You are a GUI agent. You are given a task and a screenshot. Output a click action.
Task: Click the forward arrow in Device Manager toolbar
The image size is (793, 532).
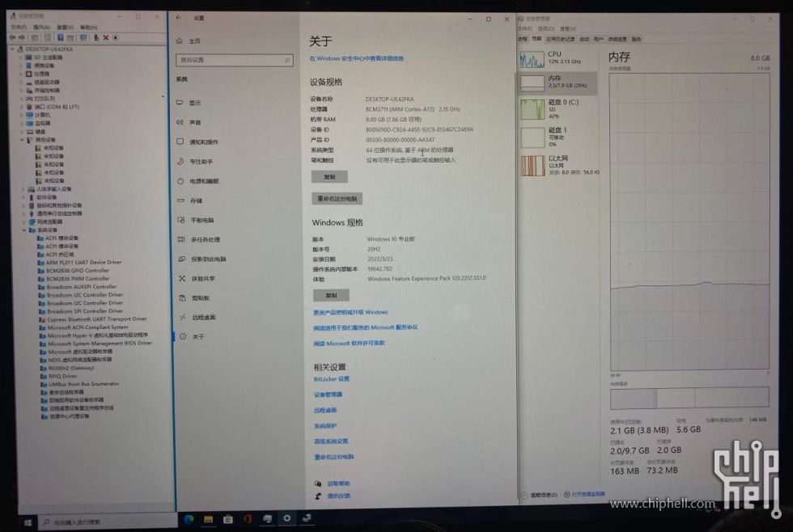[22, 38]
